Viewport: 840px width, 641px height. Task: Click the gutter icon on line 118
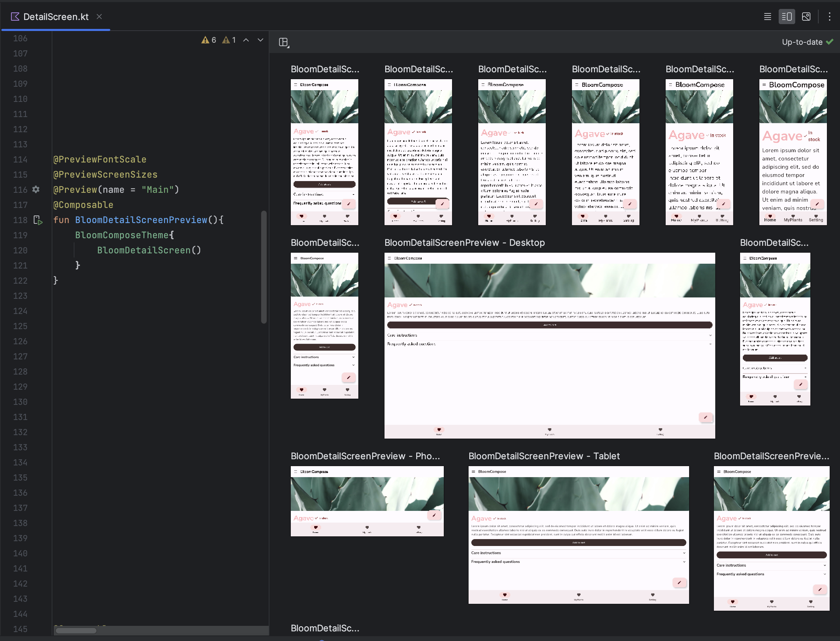38,220
